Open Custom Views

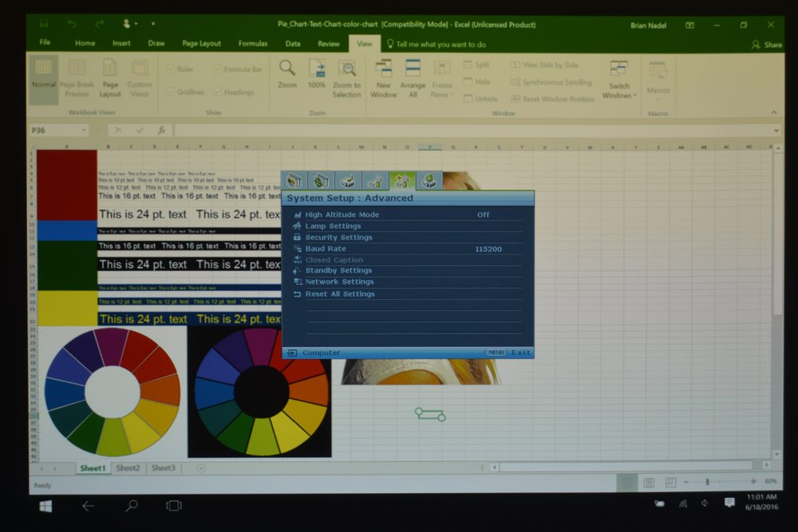click(139, 79)
